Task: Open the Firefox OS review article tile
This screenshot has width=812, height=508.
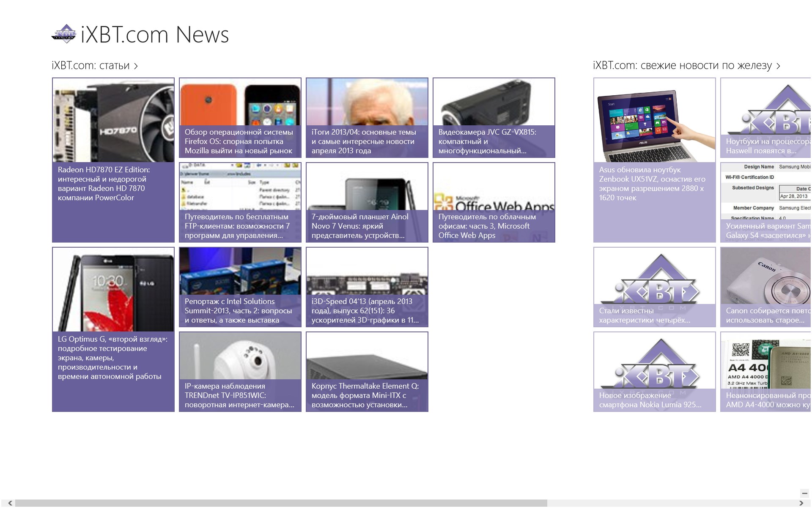Action: click(240, 118)
